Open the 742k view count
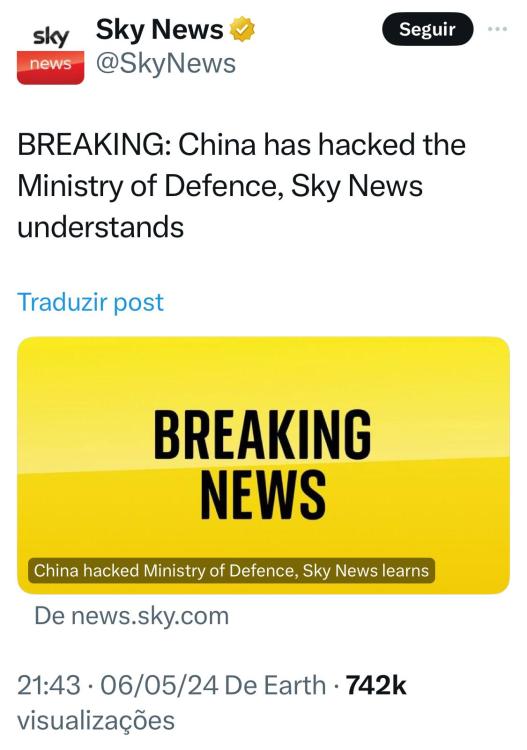Image resolution: width=527 pixels, height=750 pixels. tap(376, 685)
